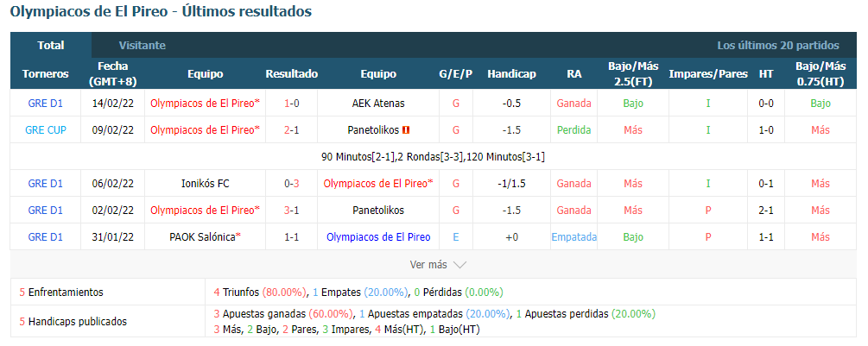Expand the Ver más chevron arrow
This screenshot has height=346, width=868.
pyautogui.click(x=459, y=265)
